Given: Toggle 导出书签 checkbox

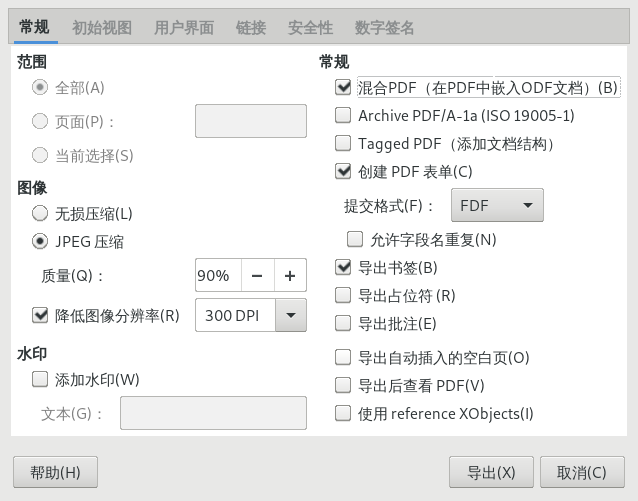Looking at the screenshot, I should (343, 267).
